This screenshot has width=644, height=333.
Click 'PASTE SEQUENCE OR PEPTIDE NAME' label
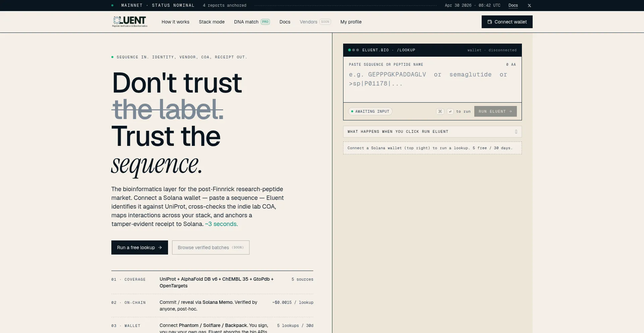[x=386, y=64]
